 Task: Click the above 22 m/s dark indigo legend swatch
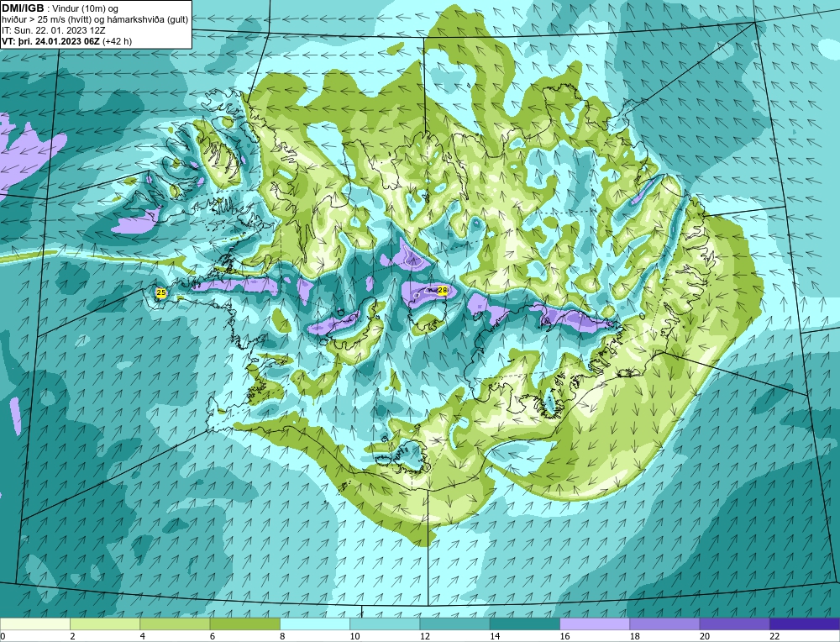(x=805, y=624)
